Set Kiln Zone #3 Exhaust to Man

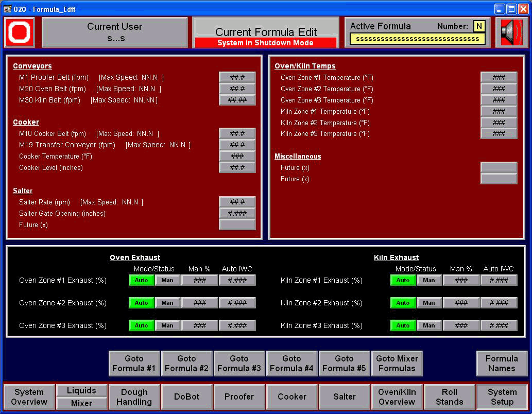point(429,325)
